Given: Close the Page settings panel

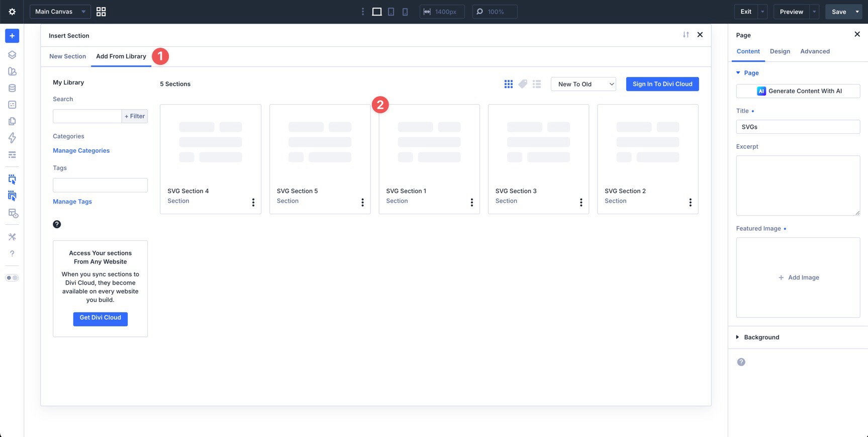Looking at the screenshot, I should click(x=857, y=34).
